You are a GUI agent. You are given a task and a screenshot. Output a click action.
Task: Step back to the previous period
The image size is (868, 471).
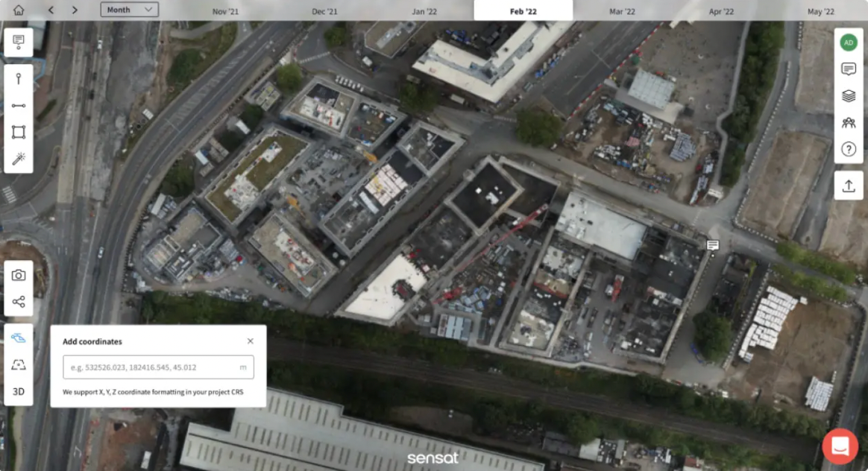(51, 10)
